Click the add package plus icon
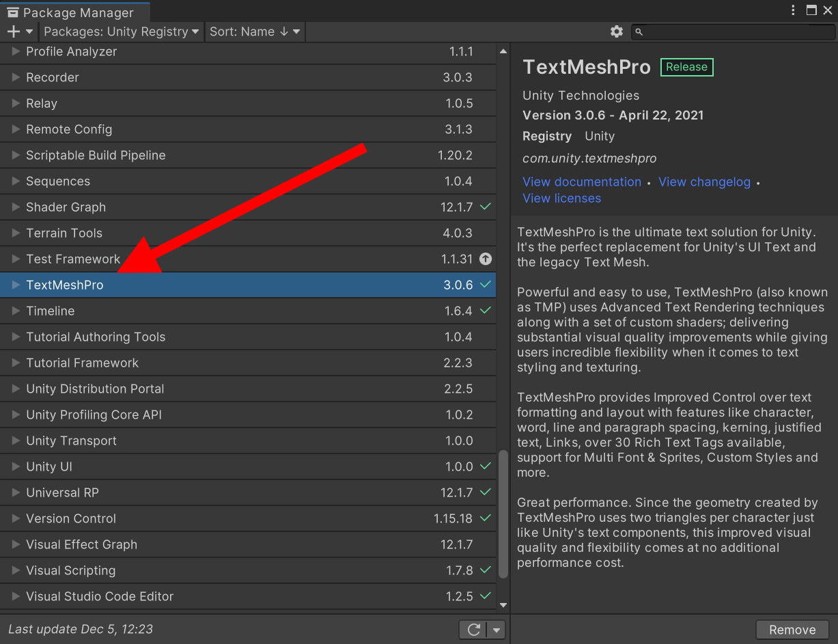This screenshot has width=838, height=644. coord(14,31)
